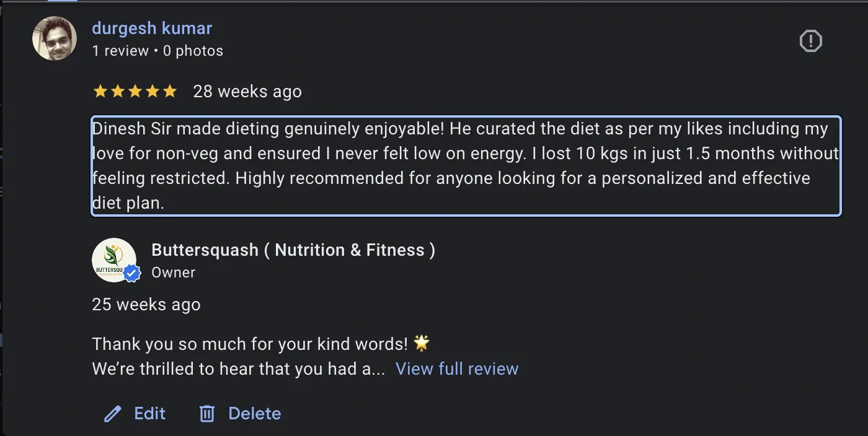Click the "25 weeks ago" reply timestamp
Viewport: 868px width, 436px height.
click(x=146, y=305)
